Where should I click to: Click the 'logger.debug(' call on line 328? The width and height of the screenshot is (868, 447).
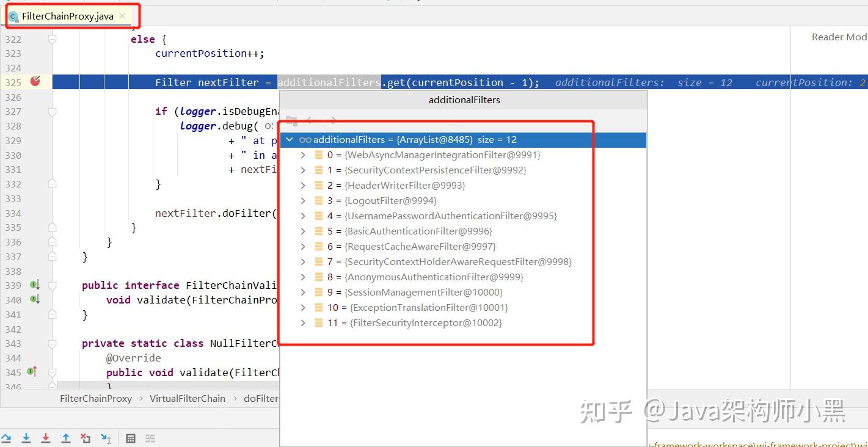tap(219, 126)
